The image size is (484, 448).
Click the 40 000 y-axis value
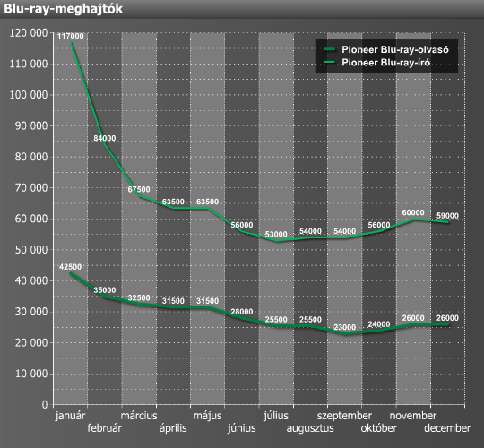point(31,280)
